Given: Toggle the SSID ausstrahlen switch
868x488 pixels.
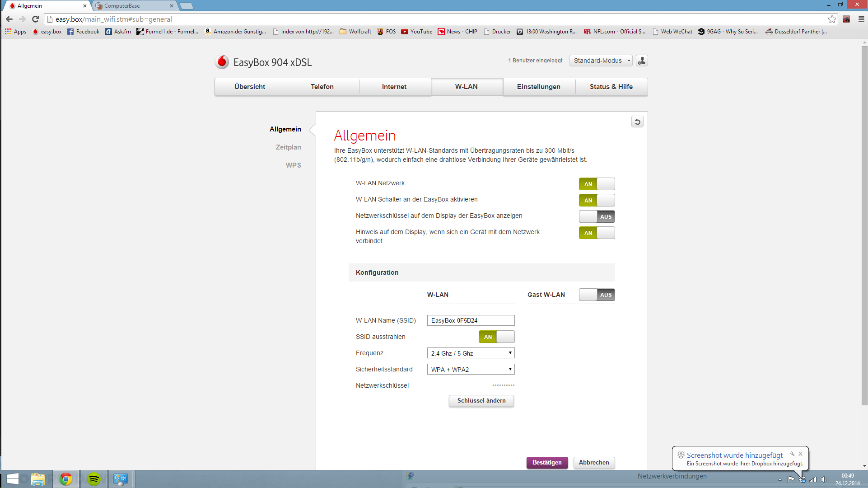Looking at the screenshot, I should click(x=496, y=337).
